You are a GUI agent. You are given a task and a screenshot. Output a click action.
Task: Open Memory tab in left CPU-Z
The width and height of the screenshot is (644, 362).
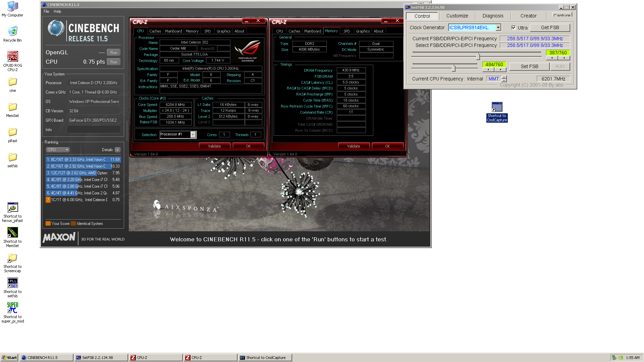point(192,31)
